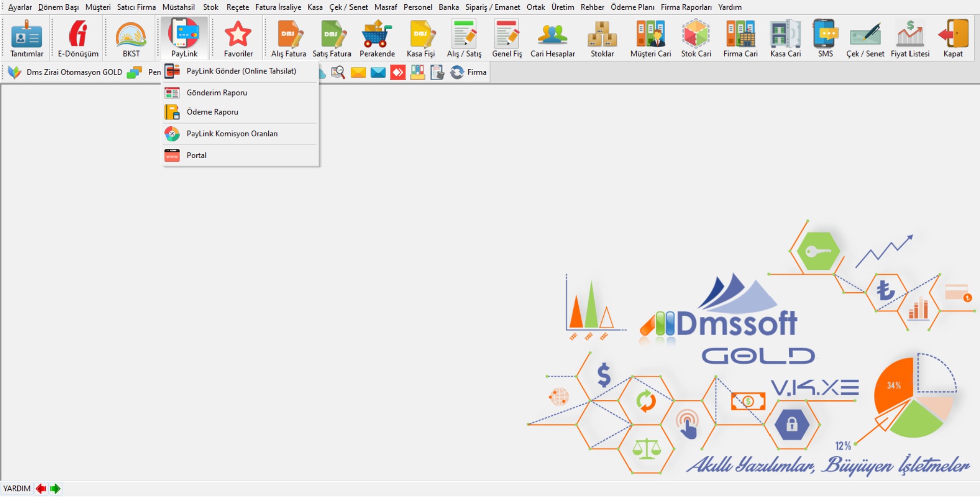Launch the Perakende shopping cart icon
This screenshot has height=497, width=980.
[377, 39]
